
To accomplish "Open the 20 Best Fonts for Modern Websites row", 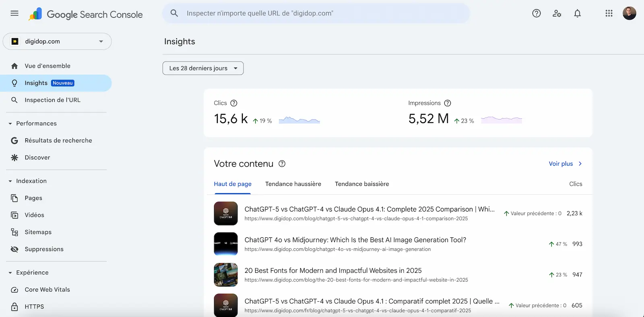I will [x=398, y=275].
